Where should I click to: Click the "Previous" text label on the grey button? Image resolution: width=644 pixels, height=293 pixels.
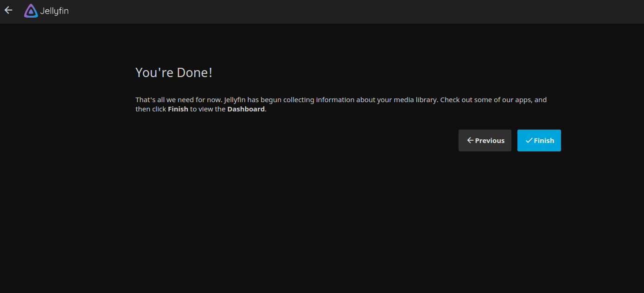pyautogui.click(x=490, y=141)
